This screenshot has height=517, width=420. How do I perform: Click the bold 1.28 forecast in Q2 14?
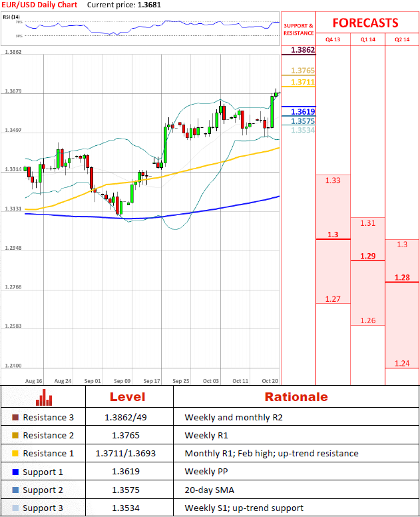point(402,278)
